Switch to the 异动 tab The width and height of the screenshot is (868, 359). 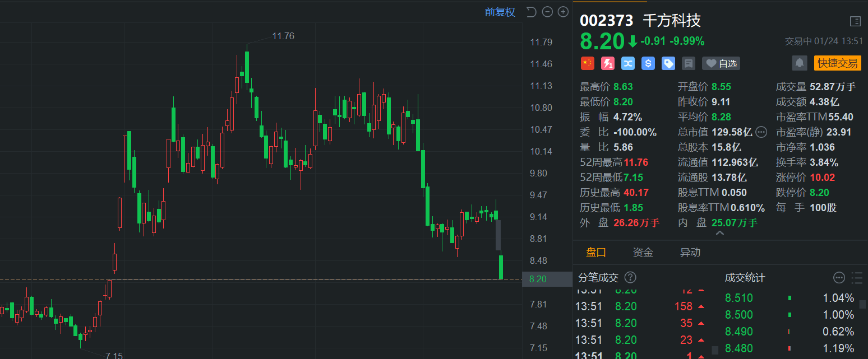690,252
